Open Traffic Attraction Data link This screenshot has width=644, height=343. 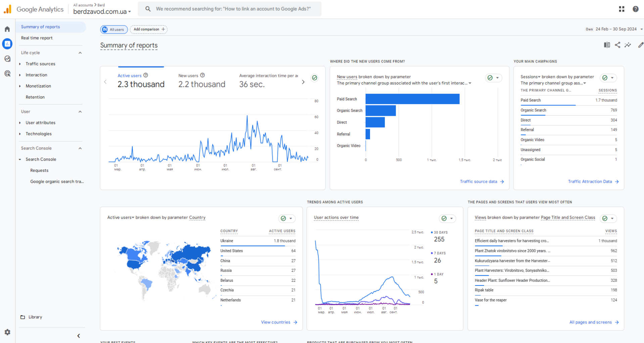[x=593, y=181]
